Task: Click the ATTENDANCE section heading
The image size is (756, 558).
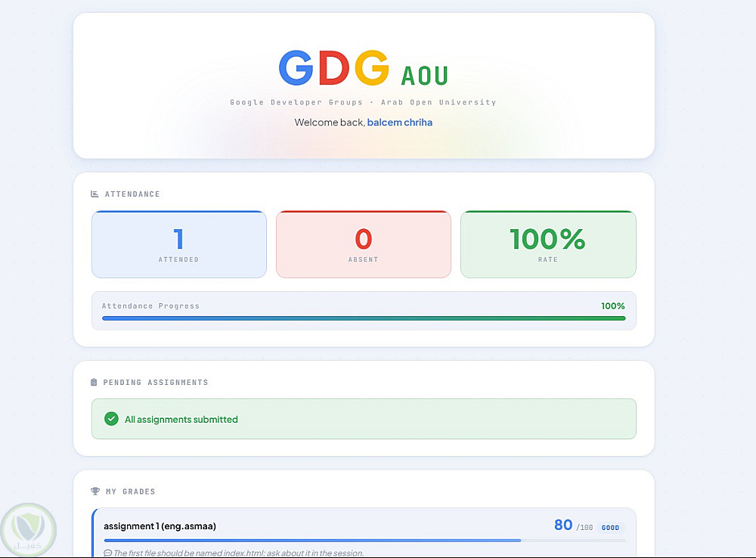Action: [132, 194]
